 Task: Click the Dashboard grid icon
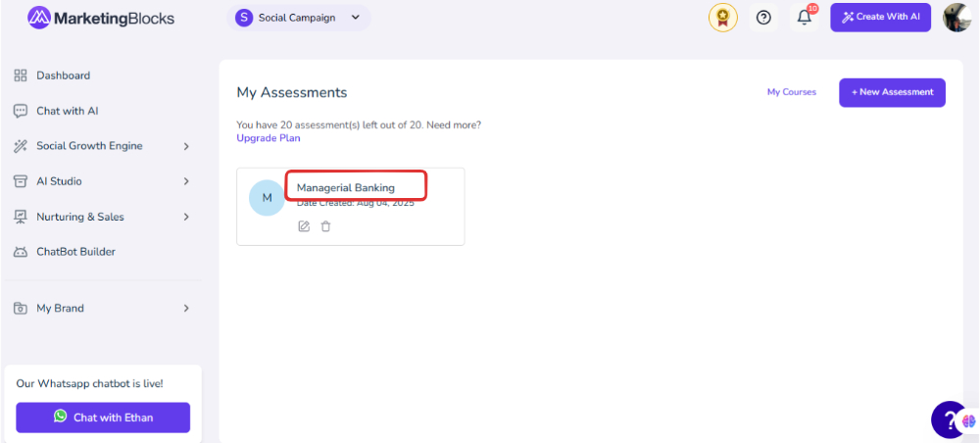point(21,75)
